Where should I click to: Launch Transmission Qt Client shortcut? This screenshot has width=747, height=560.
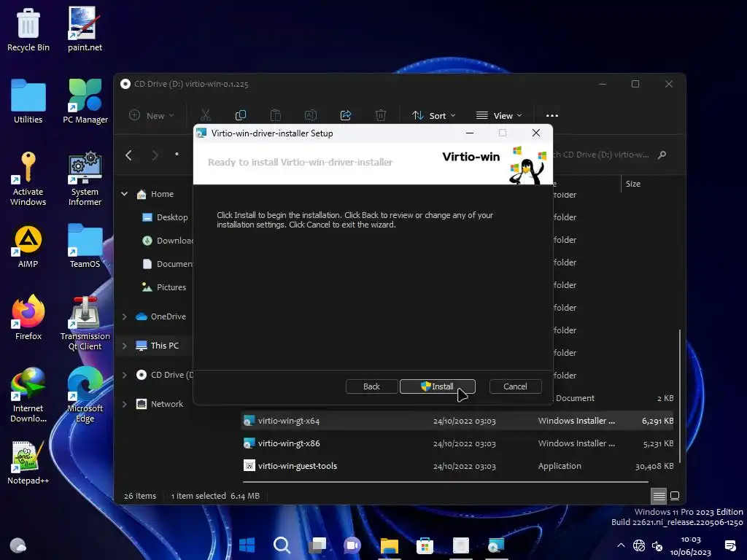[85, 323]
